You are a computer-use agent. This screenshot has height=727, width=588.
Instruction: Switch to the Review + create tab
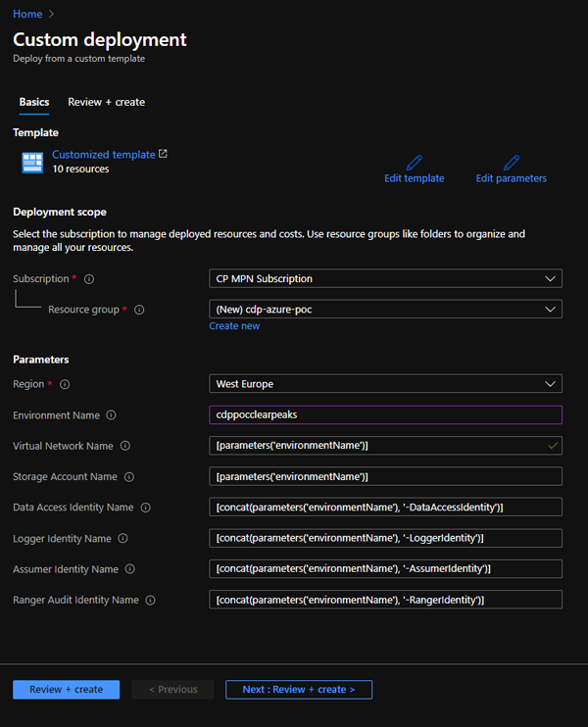[x=106, y=102]
